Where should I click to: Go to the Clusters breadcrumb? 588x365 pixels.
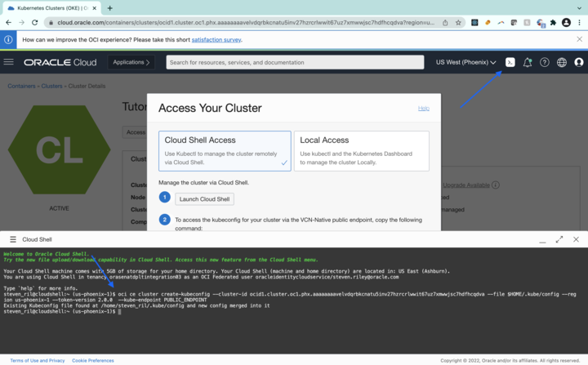point(51,86)
